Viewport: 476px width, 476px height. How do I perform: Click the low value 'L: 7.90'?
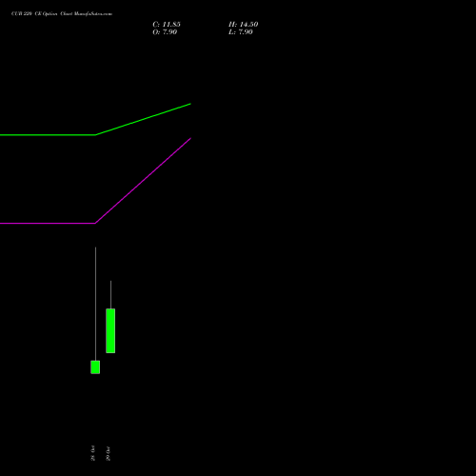point(241,32)
